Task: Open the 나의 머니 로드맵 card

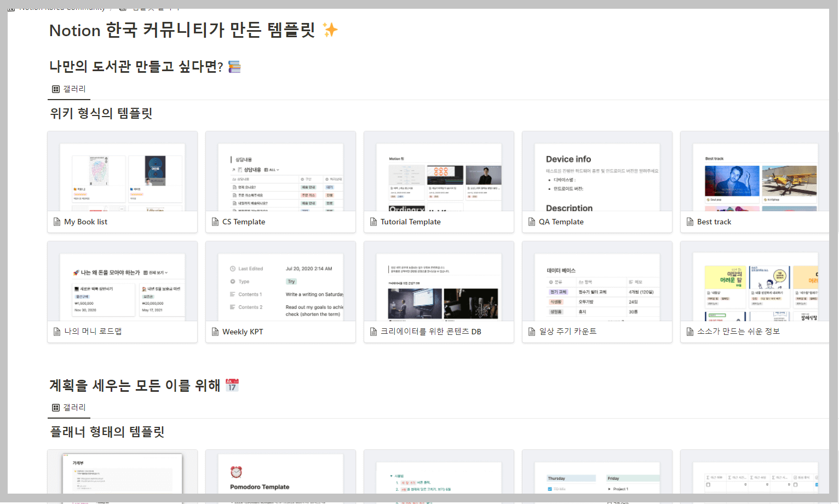Action: pyautogui.click(x=122, y=292)
